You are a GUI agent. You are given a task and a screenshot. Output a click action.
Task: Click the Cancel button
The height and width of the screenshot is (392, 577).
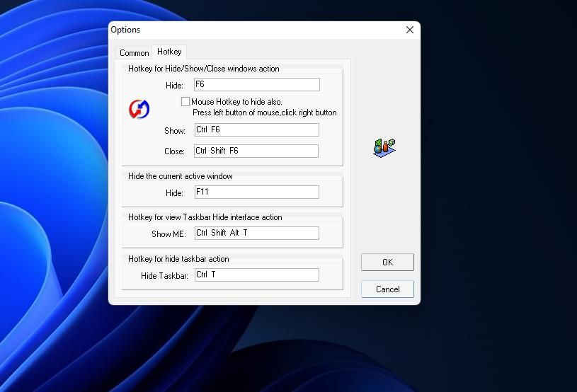click(387, 289)
